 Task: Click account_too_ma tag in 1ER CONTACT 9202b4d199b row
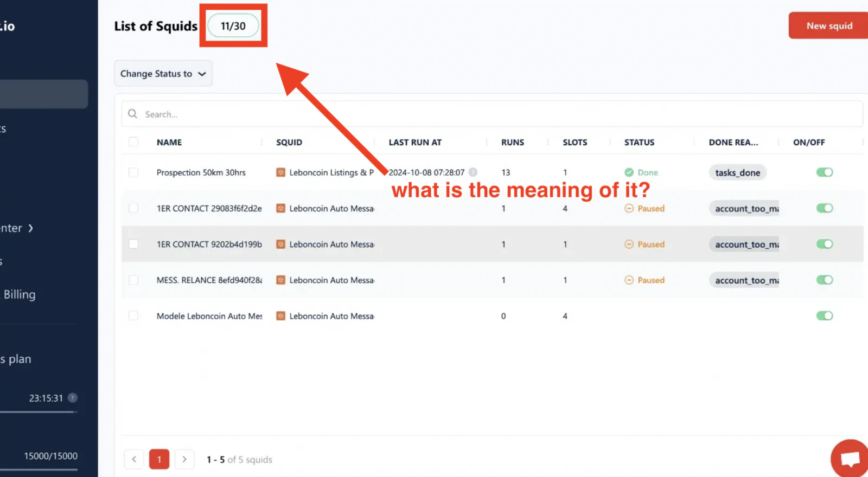[x=744, y=244]
